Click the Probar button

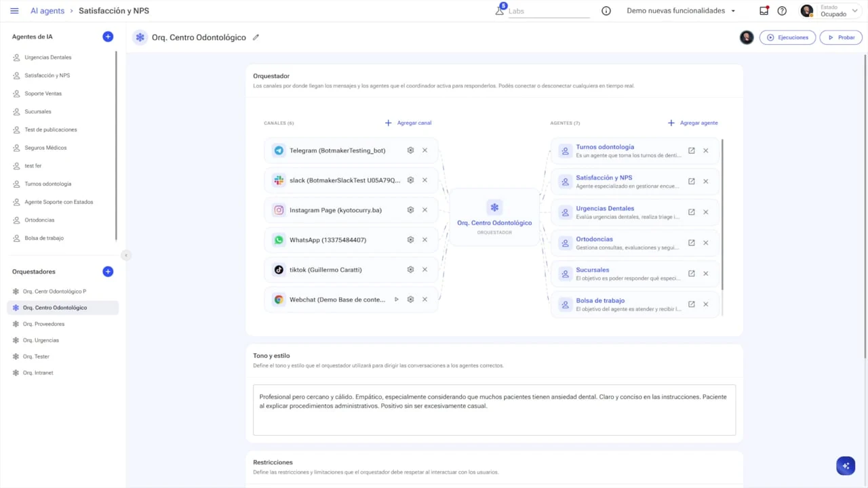coord(841,37)
